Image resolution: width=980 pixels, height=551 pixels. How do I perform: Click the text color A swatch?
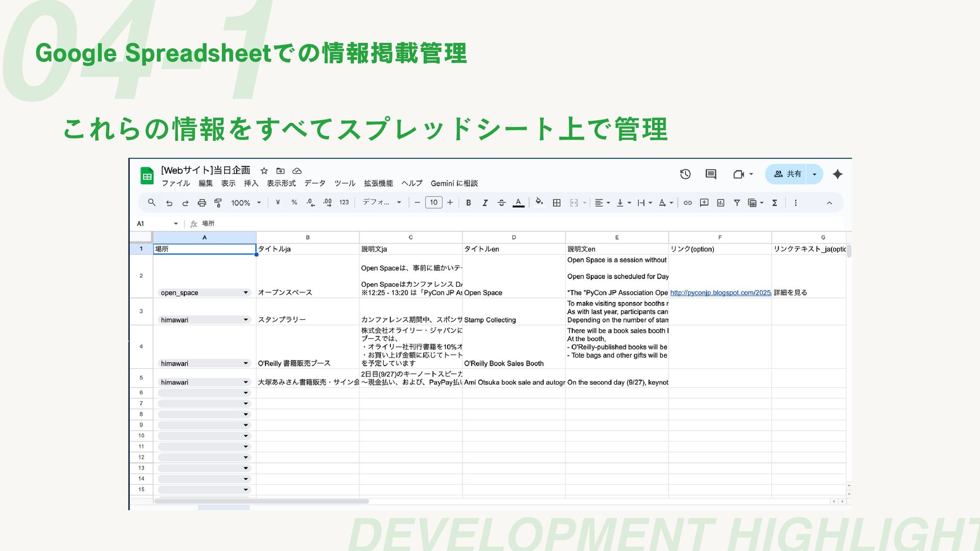point(518,203)
